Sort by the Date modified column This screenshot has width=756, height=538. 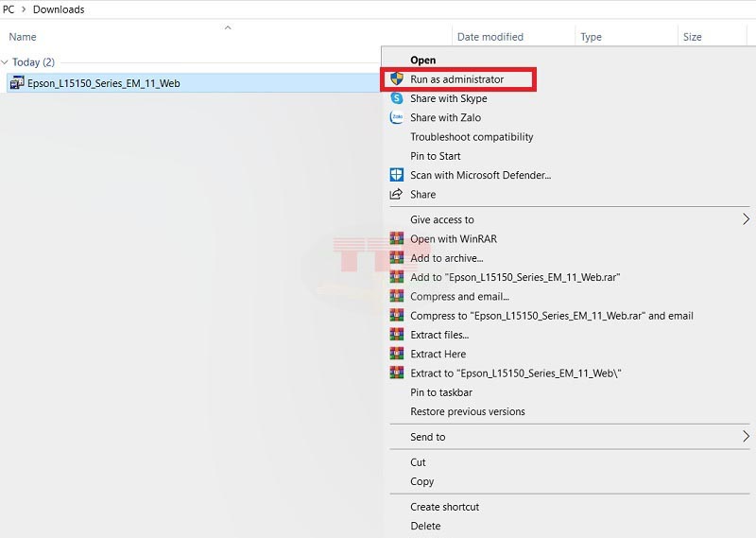(x=490, y=37)
